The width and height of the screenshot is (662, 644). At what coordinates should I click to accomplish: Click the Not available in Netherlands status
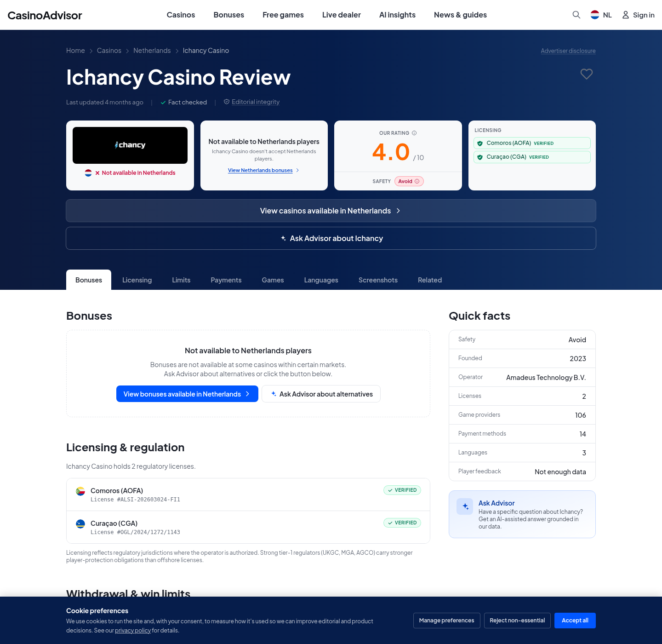138,173
